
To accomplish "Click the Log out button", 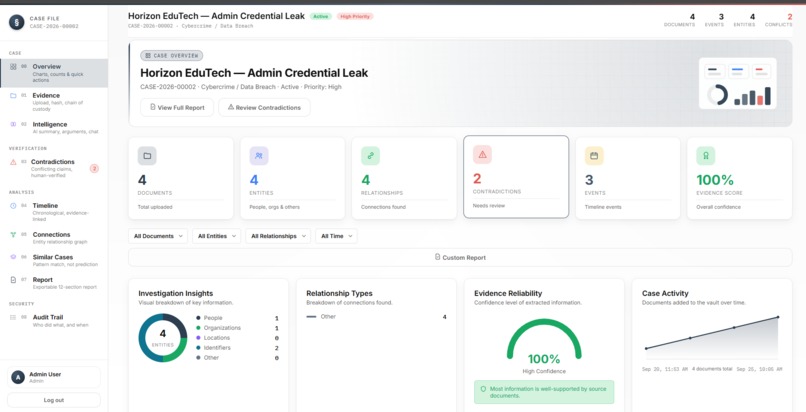I will tap(54, 400).
